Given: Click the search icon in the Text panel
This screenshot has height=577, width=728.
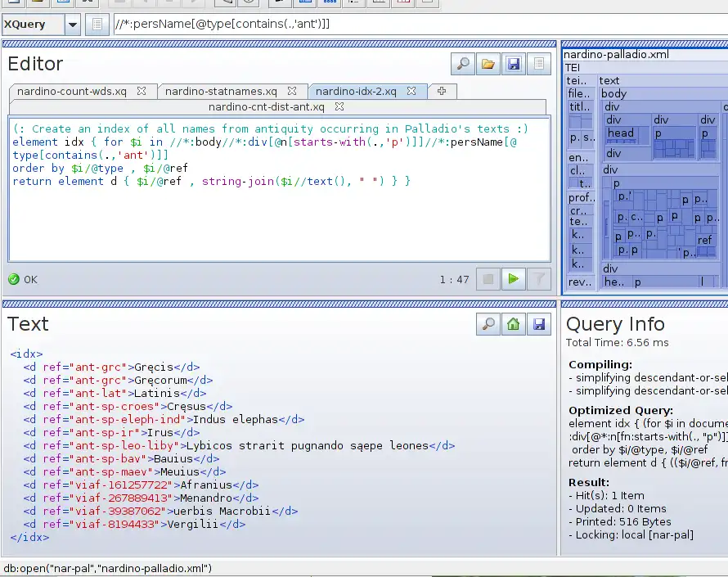Looking at the screenshot, I should (488, 325).
